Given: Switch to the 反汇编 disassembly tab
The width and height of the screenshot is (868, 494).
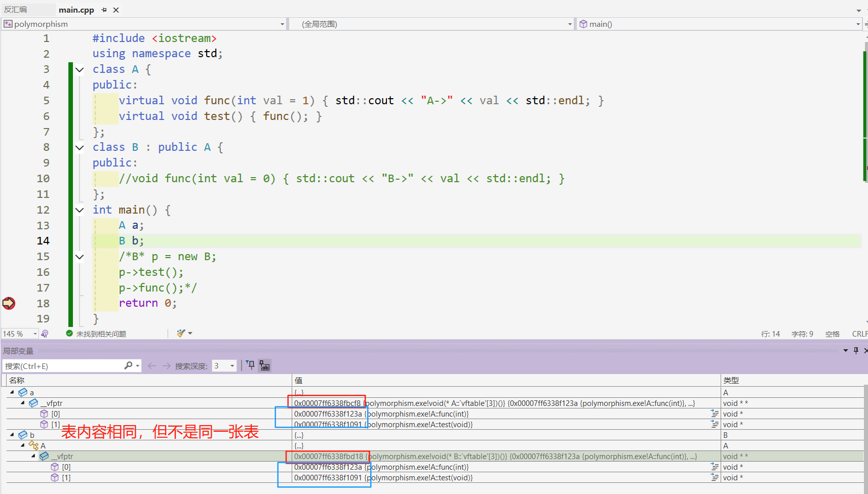Looking at the screenshot, I should click(16, 10).
